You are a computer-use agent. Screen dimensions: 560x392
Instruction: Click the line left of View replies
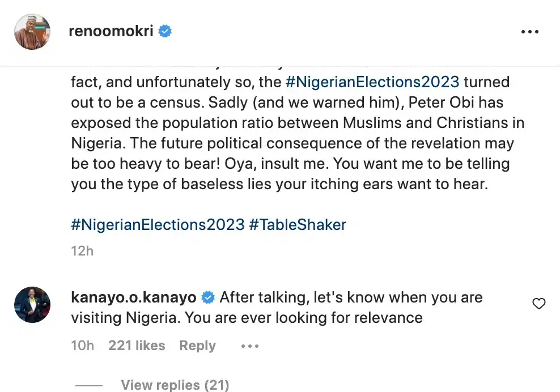[x=89, y=386]
